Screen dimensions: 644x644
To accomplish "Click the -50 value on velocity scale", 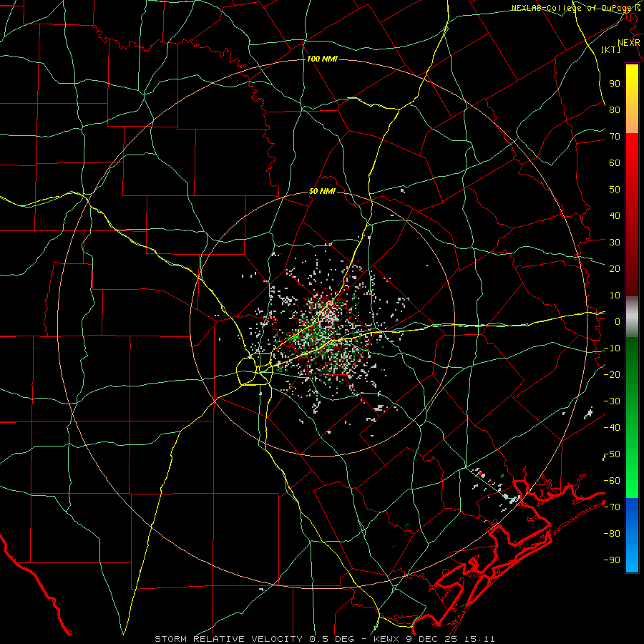I will click(612, 454).
